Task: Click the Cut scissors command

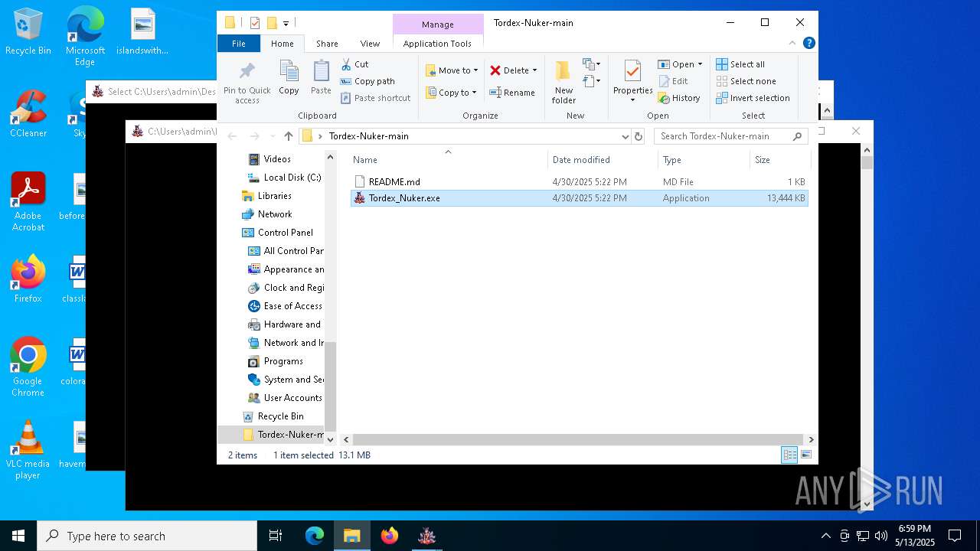Action: point(354,64)
